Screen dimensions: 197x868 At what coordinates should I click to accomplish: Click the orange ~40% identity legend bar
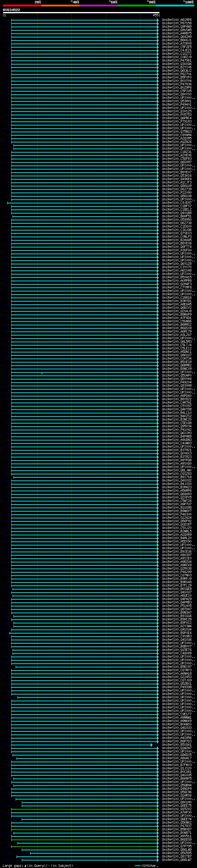[x=60, y=6]
